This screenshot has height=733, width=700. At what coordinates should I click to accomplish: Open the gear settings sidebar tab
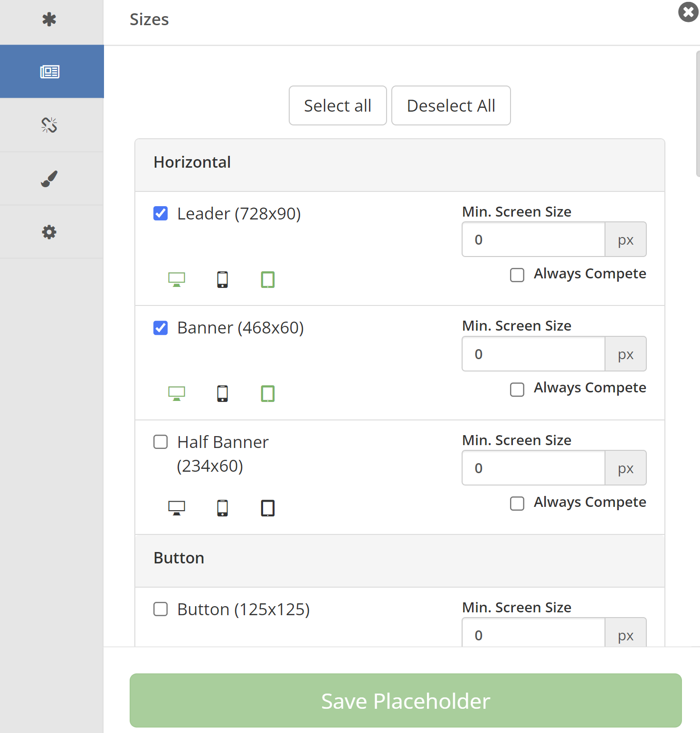(x=49, y=232)
